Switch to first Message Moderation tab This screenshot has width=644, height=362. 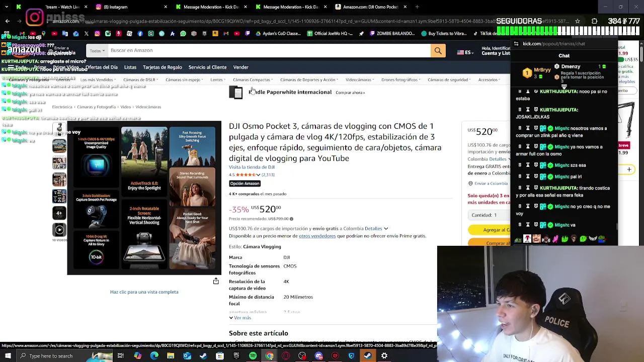(x=210, y=7)
